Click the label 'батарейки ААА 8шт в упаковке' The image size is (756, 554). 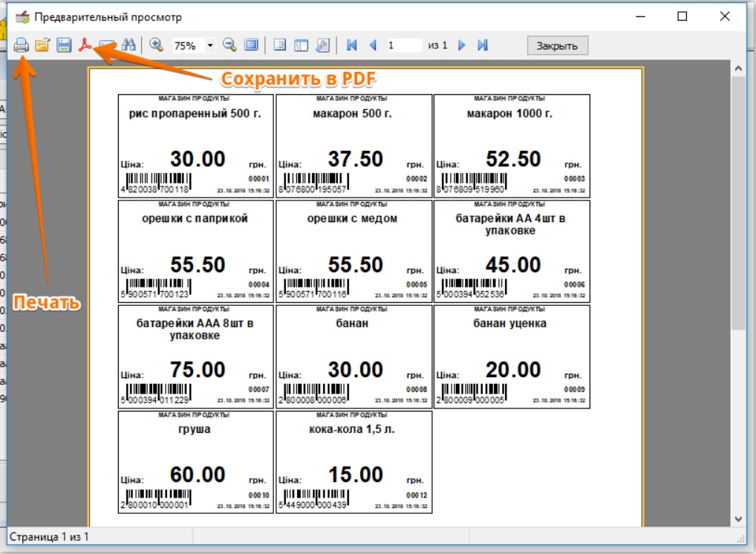195,329
